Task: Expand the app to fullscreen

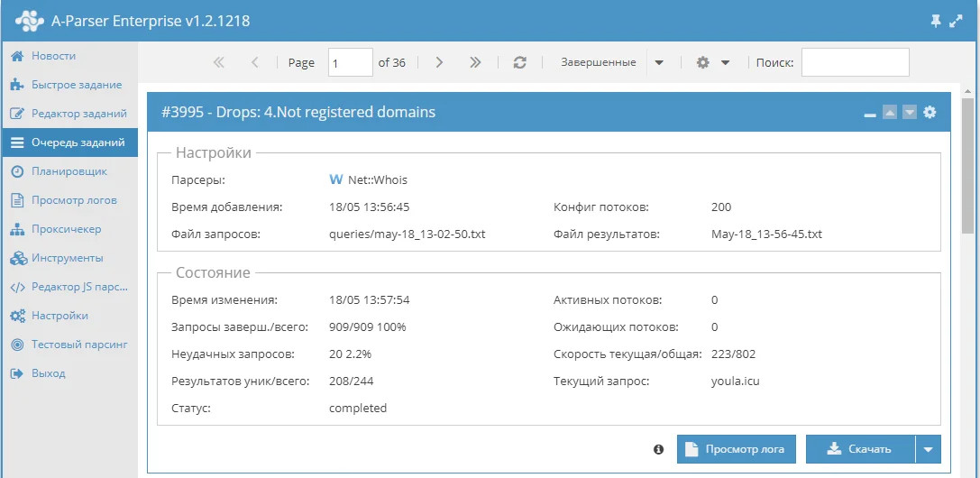Action: 957,20
